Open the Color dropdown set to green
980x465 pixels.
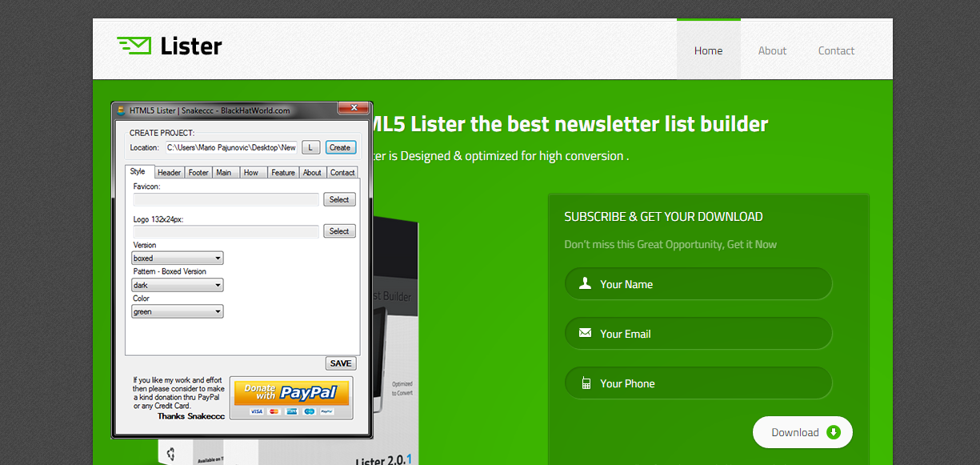(x=178, y=311)
